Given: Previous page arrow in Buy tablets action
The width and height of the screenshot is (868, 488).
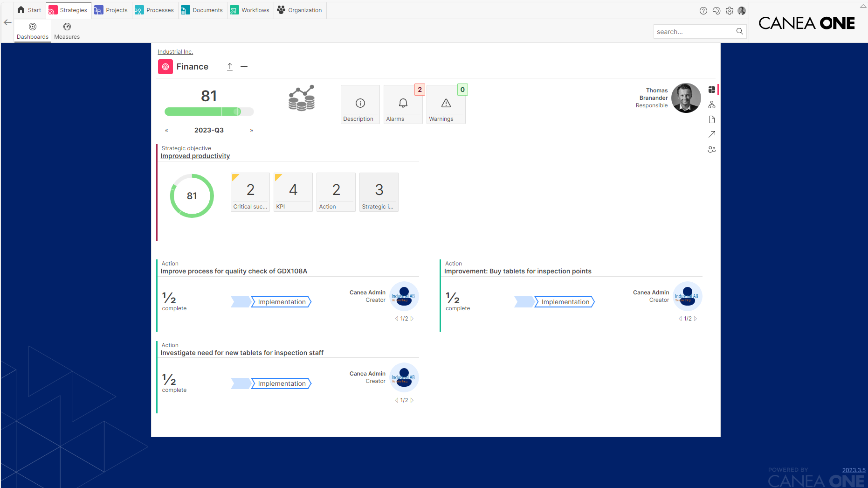Looking at the screenshot, I should [x=680, y=319].
